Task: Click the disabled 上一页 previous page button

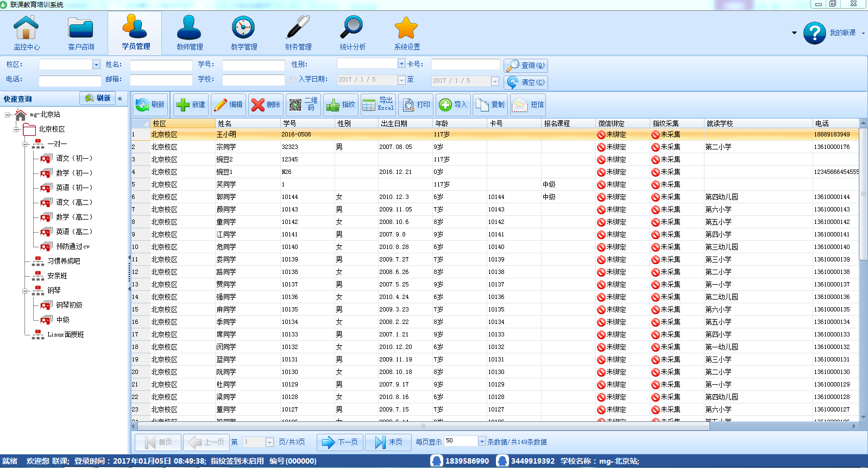Action: [206, 442]
